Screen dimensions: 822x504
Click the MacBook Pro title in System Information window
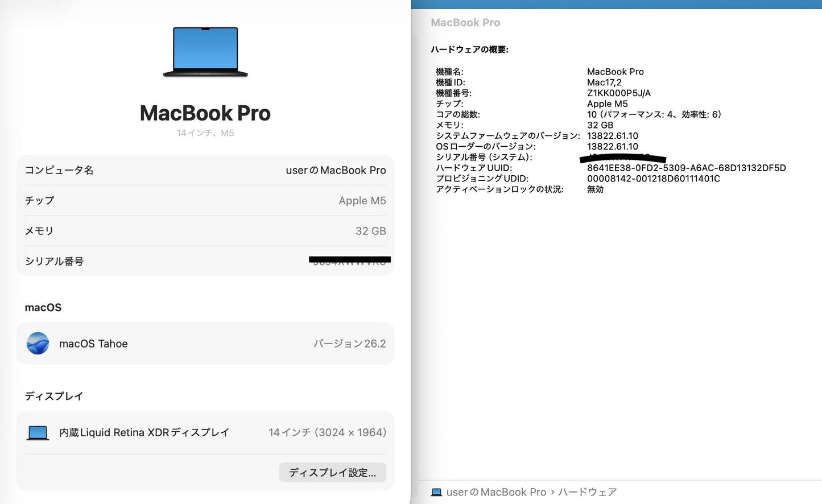tap(465, 23)
